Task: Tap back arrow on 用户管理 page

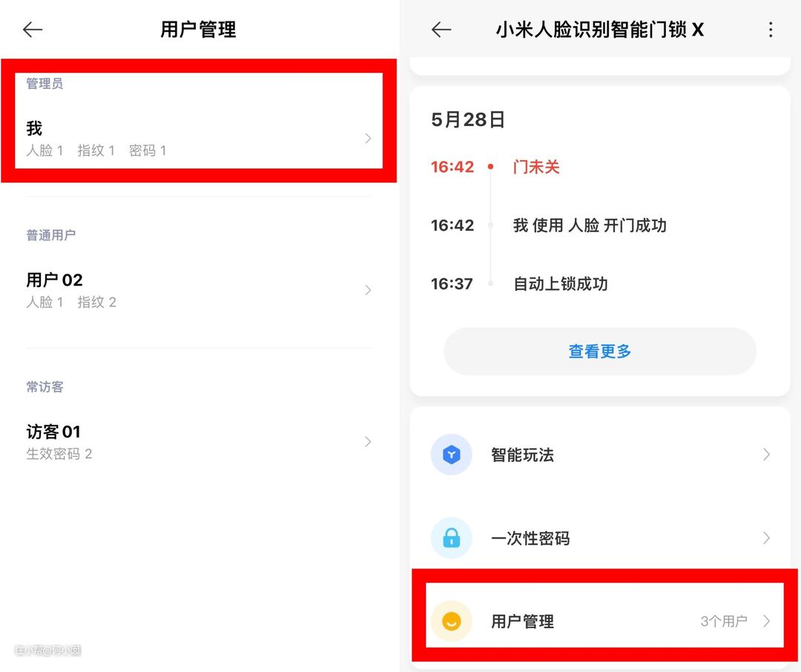Action: 33,30
